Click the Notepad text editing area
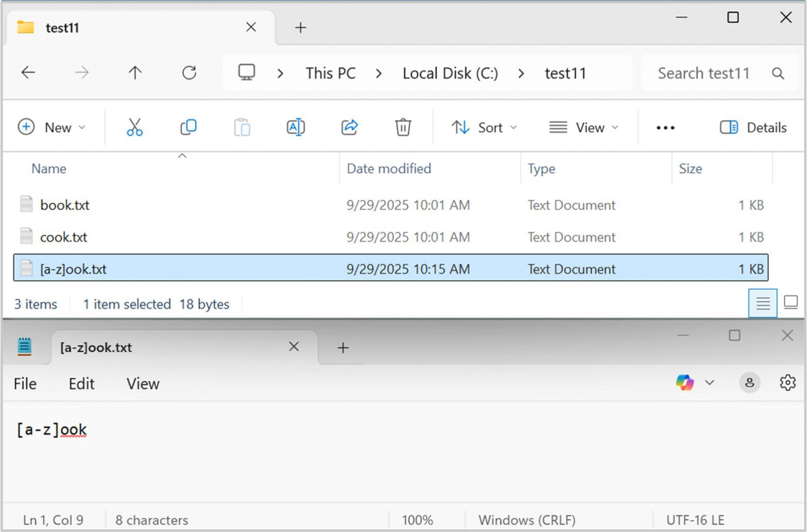807x532 pixels. tap(404, 452)
